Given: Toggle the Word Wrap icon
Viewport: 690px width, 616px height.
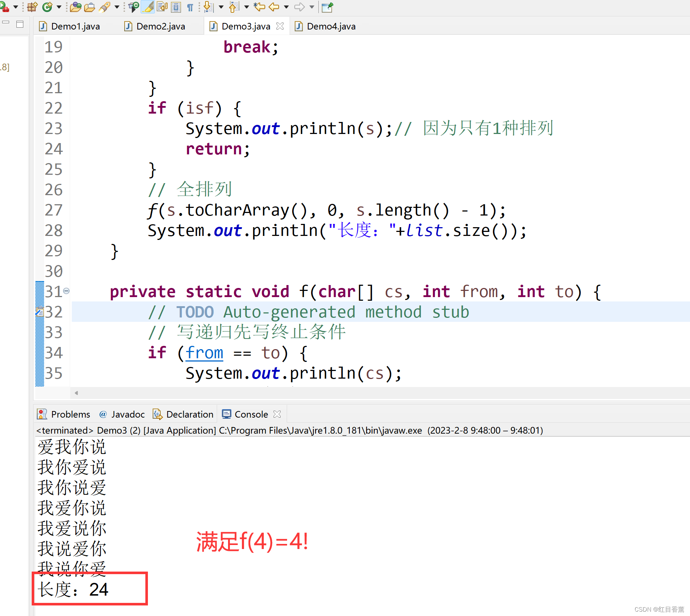Looking at the screenshot, I should (x=162, y=7).
